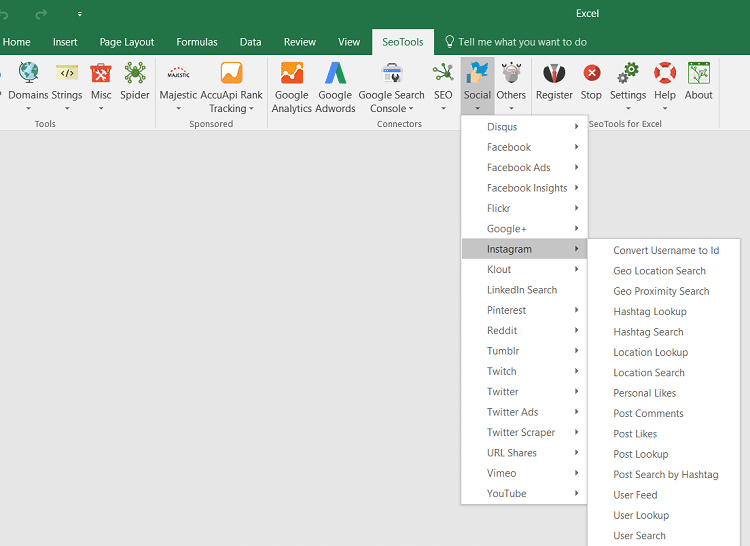Expand the Majestic dropdown arrow
The height and width of the screenshot is (546, 750).
(178, 109)
